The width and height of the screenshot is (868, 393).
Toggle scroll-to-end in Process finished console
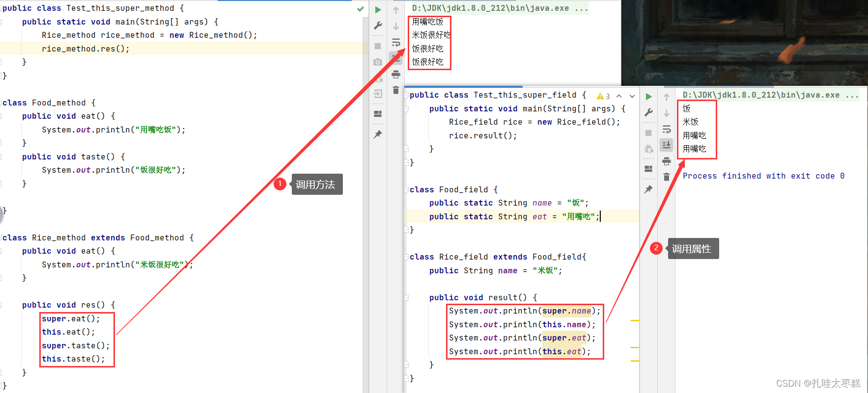click(x=667, y=145)
